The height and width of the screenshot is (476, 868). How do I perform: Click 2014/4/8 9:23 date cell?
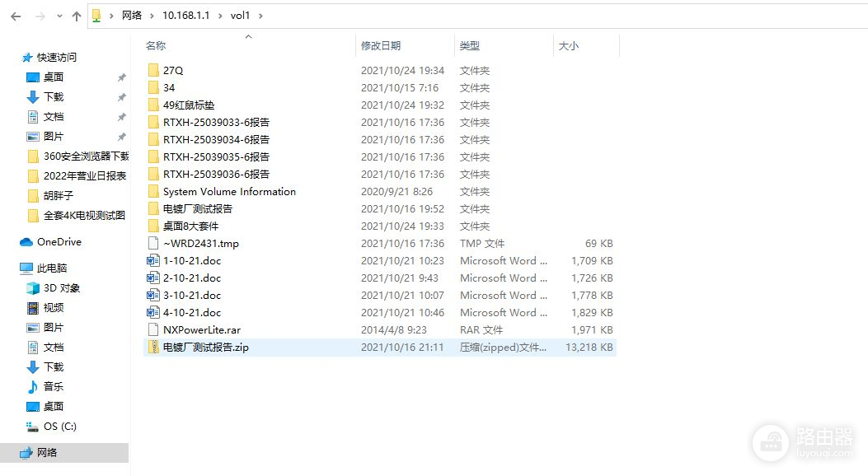point(393,330)
